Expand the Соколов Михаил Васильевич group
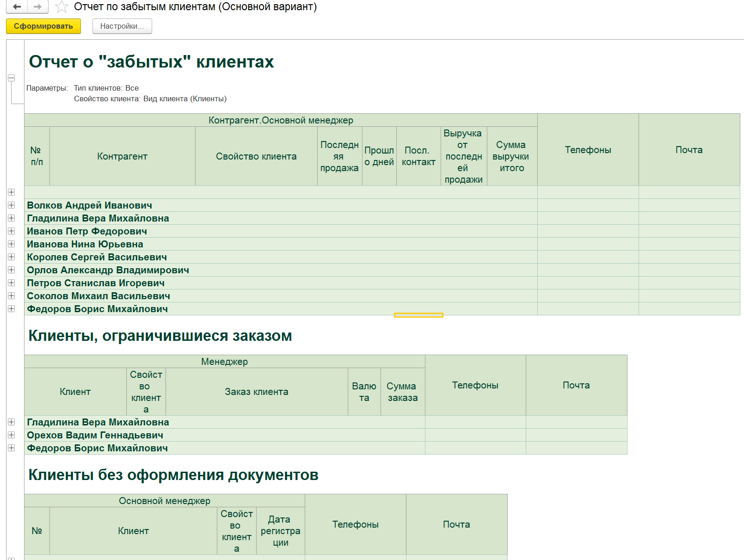This screenshot has width=744, height=560. [12, 296]
